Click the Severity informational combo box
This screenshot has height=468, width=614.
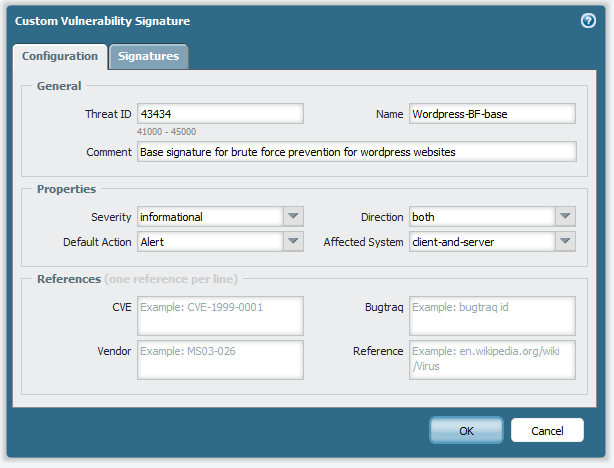pos(209,216)
